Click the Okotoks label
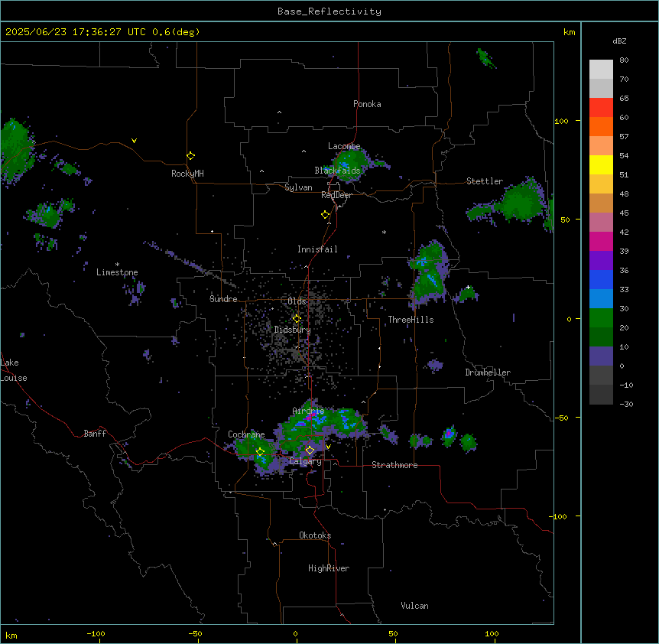Screen dimensions: 659x644 [x=315, y=535]
